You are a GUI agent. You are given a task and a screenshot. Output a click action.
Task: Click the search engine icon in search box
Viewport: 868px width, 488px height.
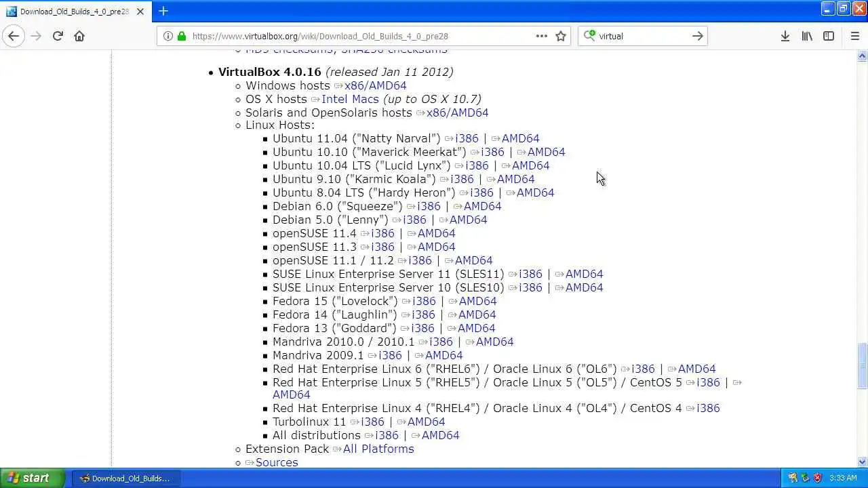(x=589, y=36)
